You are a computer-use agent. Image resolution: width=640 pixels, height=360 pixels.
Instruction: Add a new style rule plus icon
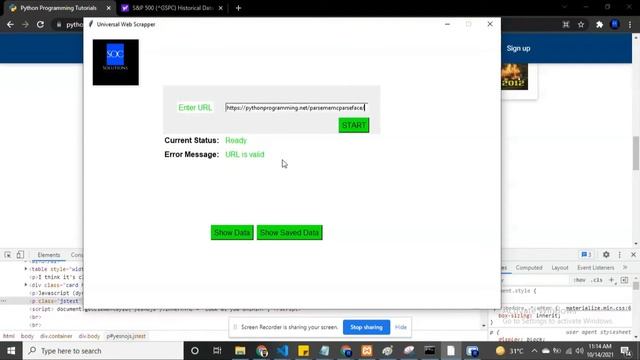point(611,280)
